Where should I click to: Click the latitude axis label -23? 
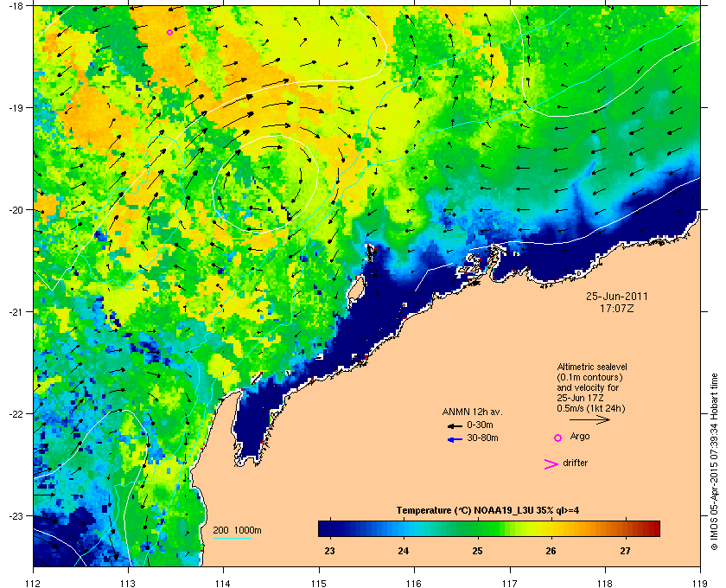[x=16, y=515]
